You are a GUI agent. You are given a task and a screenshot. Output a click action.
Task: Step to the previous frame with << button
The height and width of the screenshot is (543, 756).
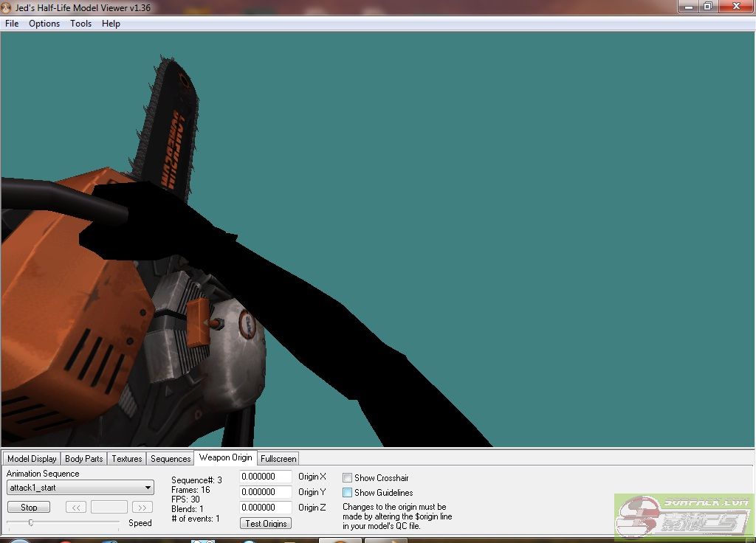(76, 508)
